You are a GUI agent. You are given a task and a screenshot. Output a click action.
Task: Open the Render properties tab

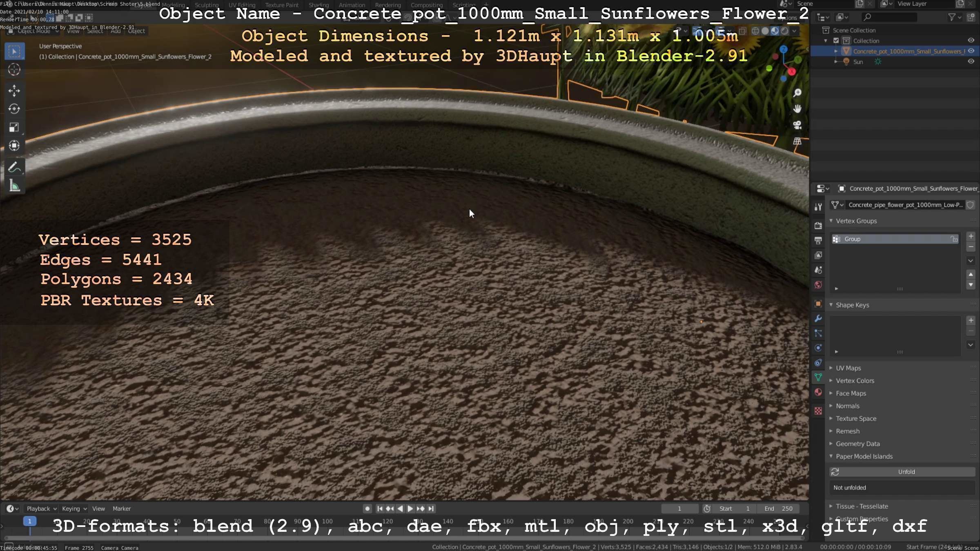click(818, 226)
